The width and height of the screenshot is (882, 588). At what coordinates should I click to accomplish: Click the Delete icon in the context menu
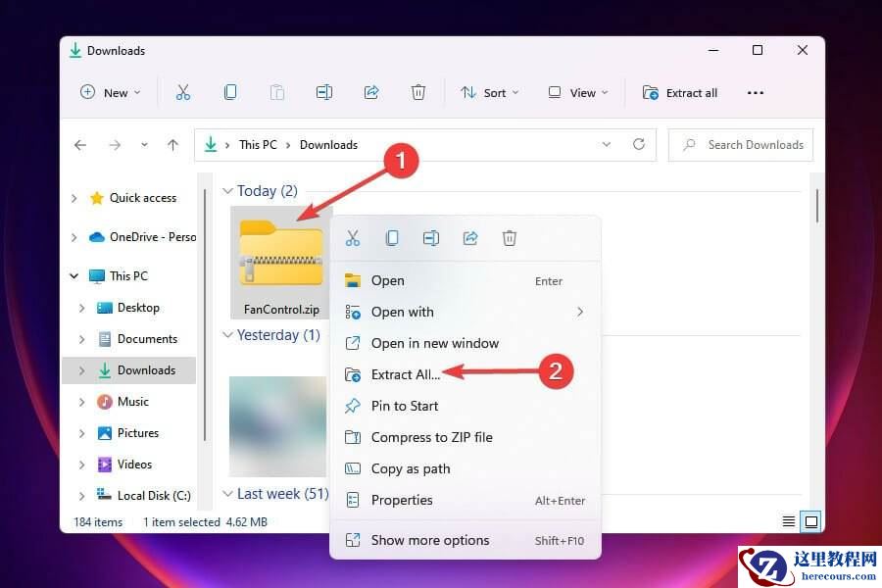point(510,238)
